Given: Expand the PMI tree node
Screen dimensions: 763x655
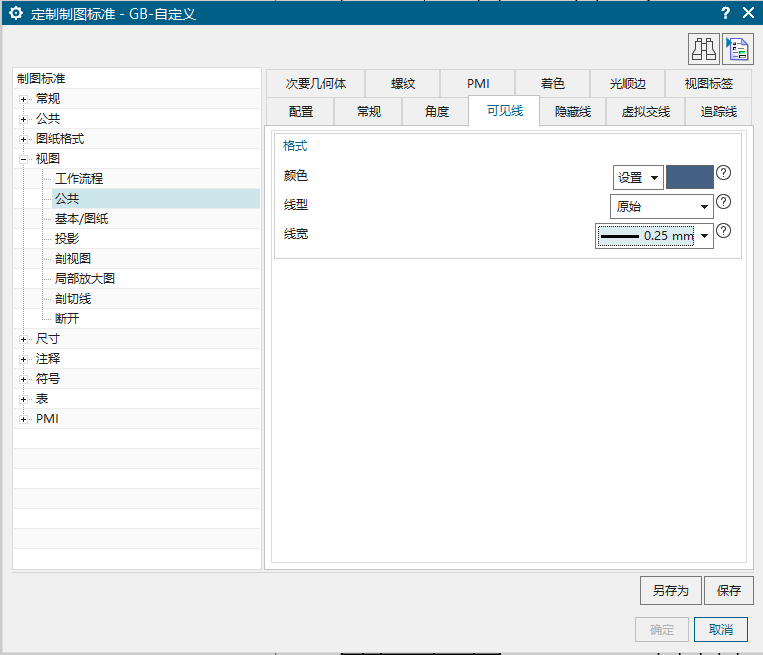Looking at the screenshot, I should (x=23, y=419).
